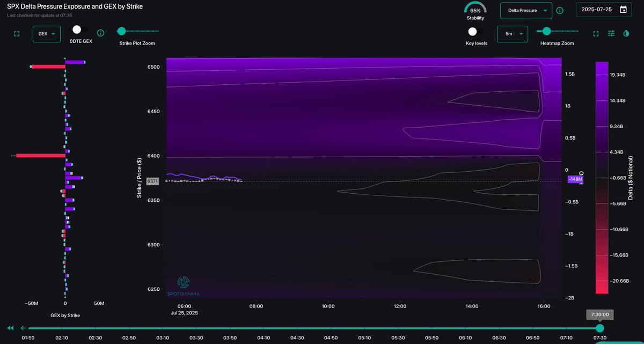The image size is (644, 344).
Task: Click the back arrow on the timeline
Action: [x=23, y=328]
